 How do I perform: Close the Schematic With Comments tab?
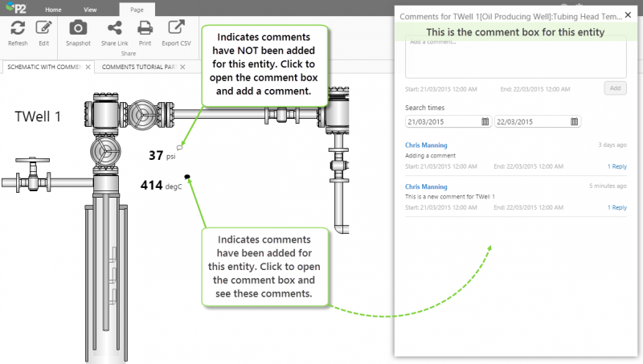[x=88, y=67]
